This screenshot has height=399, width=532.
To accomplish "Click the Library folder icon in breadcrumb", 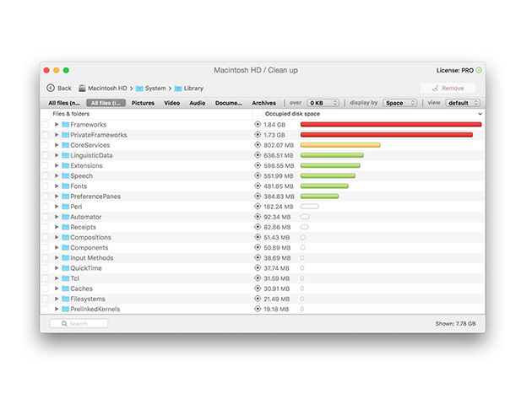I will pyautogui.click(x=178, y=89).
